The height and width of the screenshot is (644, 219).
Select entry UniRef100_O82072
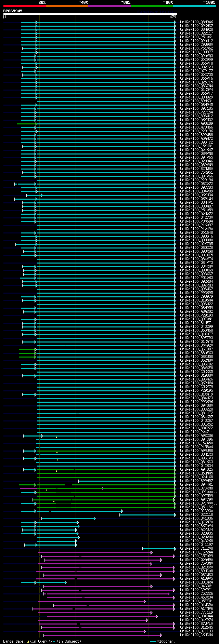196,184
